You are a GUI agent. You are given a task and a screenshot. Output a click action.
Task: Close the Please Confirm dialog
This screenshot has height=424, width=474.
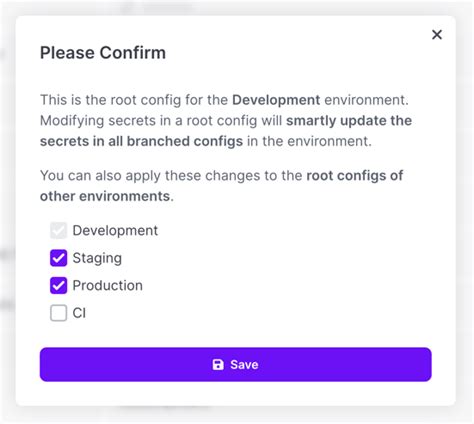[437, 35]
